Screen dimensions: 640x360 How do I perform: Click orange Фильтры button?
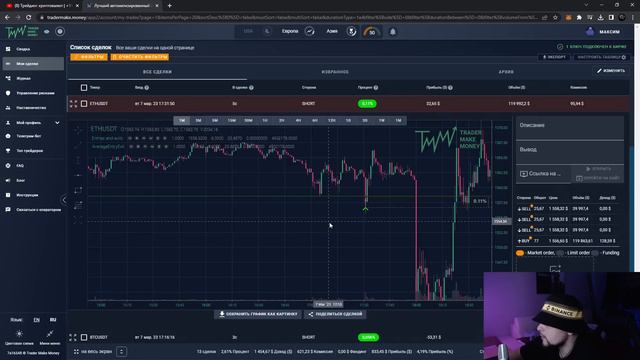pyautogui.click(x=89, y=57)
